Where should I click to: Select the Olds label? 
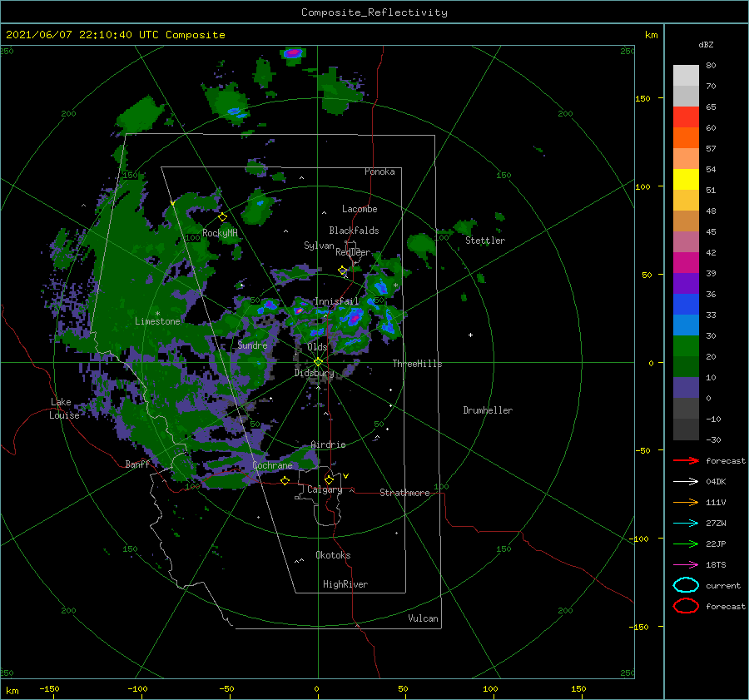317,347
